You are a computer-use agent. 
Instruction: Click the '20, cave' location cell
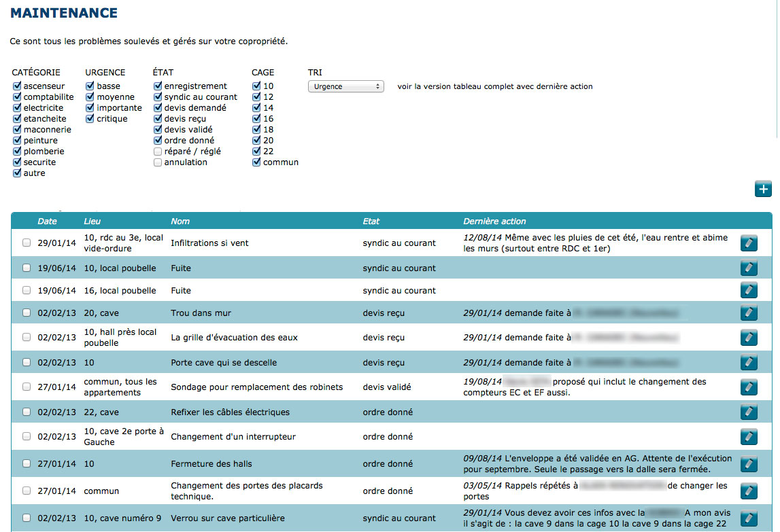tap(101, 313)
